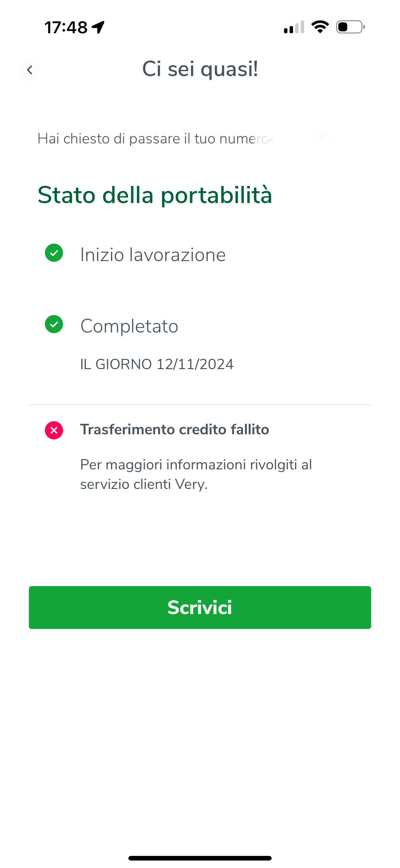Screen dimensions: 400x868
Task: Tap the 17:48 clock
Action: pos(66,27)
